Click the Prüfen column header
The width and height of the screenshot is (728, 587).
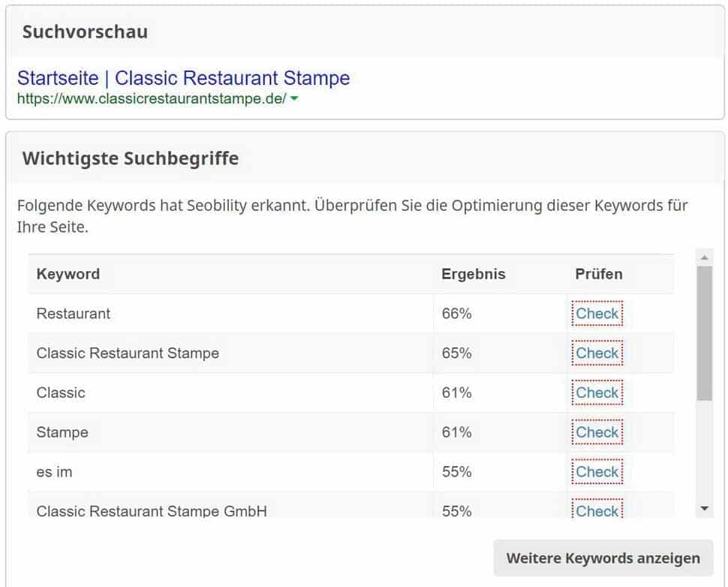(598, 274)
